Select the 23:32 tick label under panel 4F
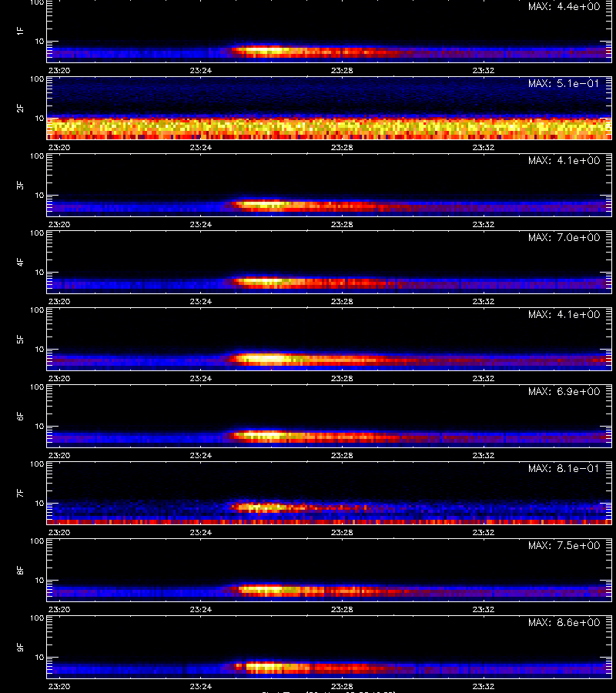Viewport: 616px width, 693px height. tap(484, 301)
